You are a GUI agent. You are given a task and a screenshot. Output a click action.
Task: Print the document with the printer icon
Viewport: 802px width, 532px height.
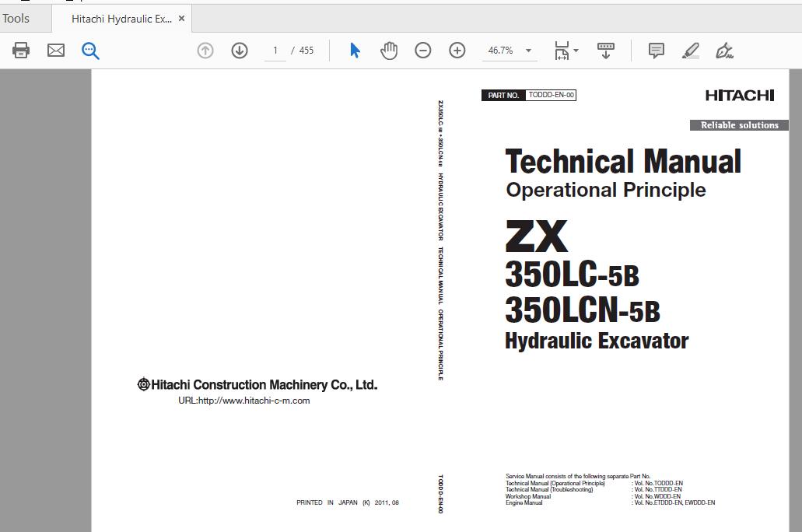(21, 50)
